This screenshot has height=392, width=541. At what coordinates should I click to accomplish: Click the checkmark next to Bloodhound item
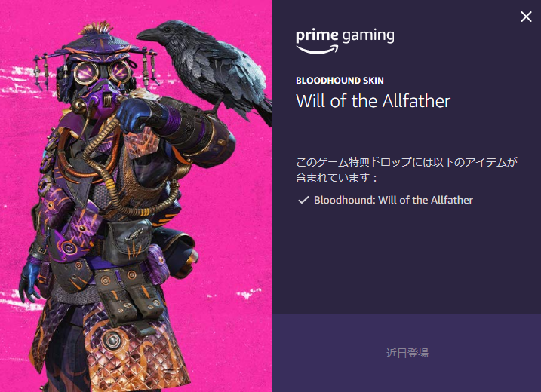303,200
